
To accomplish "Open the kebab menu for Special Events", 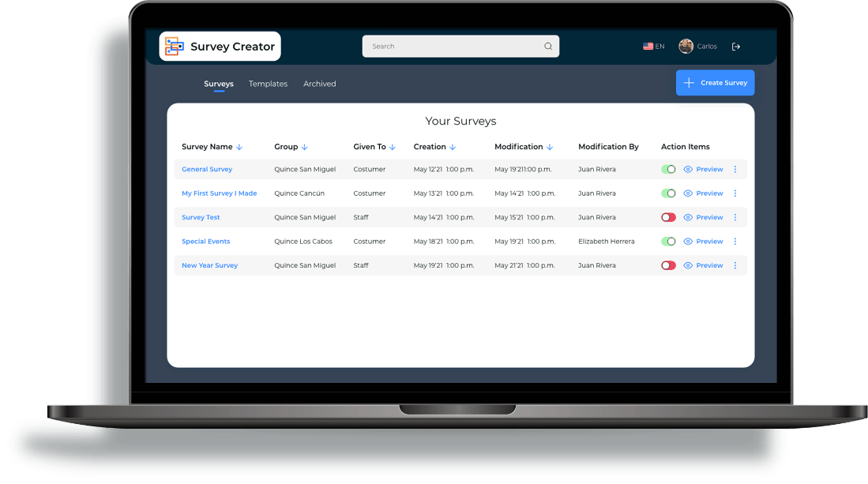I will (735, 241).
